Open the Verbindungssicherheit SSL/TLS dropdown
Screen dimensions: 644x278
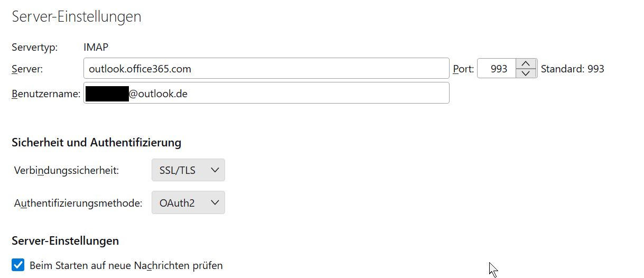coord(188,170)
